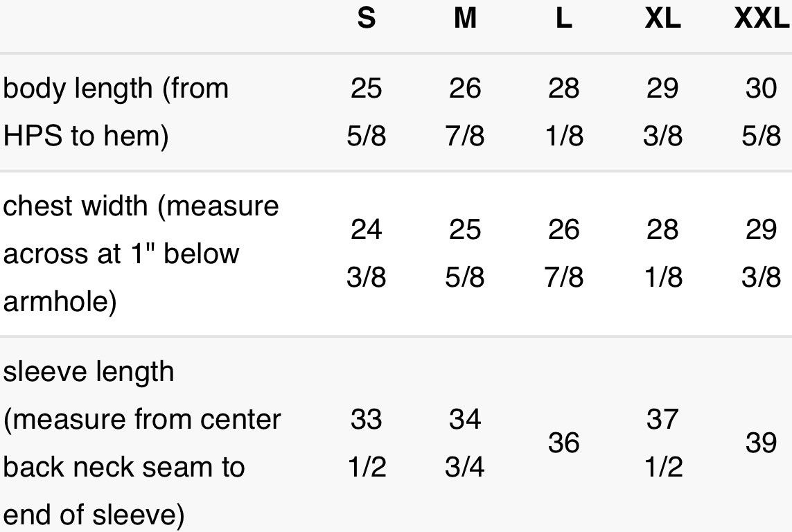The image size is (792, 532).
Task: Click the M size column header
Action: point(465,19)
